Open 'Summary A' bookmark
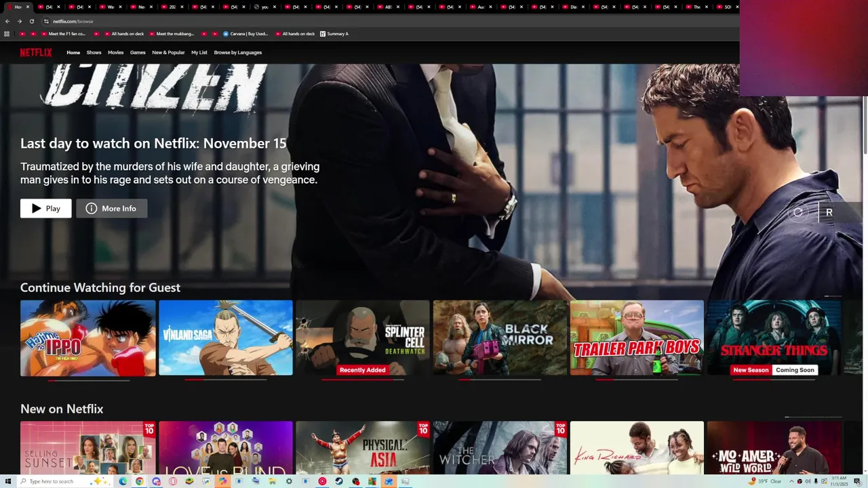 pos(334,34)
